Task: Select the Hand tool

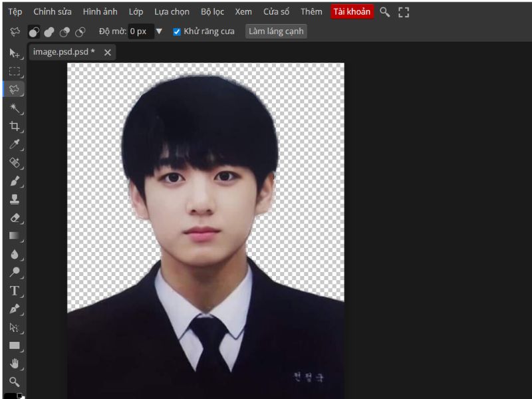Action: (x=14, y=364)
